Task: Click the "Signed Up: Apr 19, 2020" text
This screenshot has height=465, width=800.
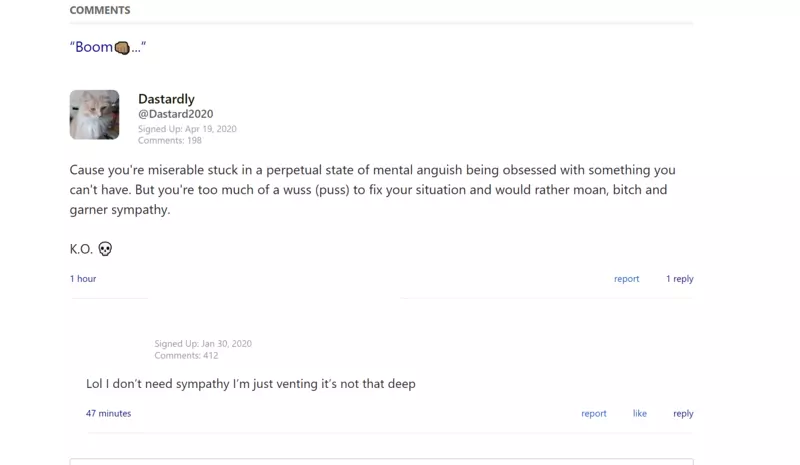Action: pyautogui.click(x=187, y=129)
